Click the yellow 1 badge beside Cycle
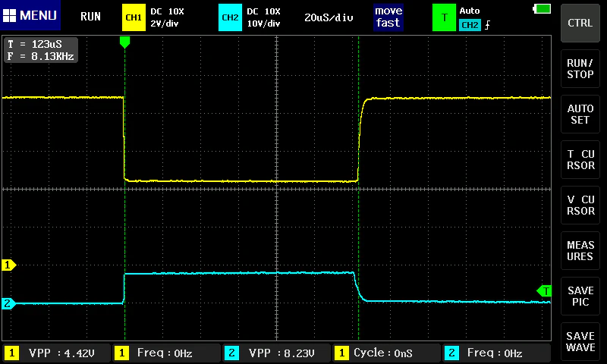 (341, 353)
